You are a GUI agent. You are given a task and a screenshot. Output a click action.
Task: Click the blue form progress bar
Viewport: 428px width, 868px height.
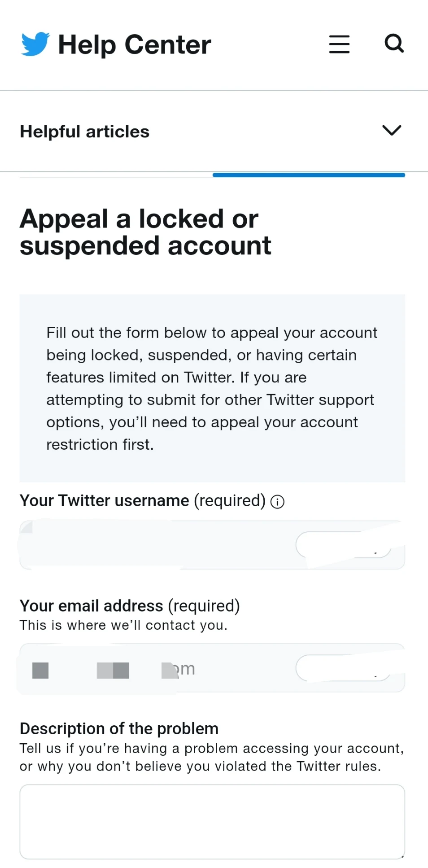click(x=309, y=175)
